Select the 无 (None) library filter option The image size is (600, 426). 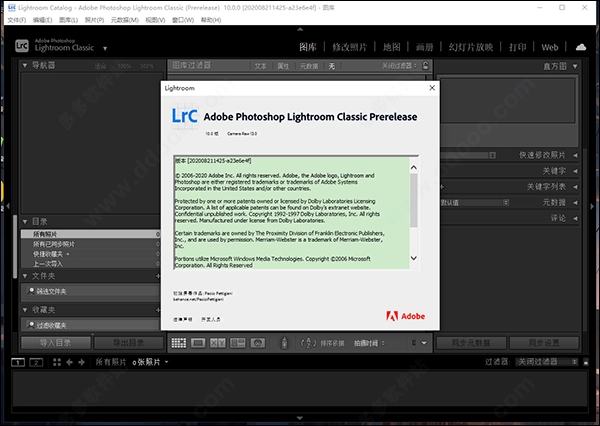331,65
